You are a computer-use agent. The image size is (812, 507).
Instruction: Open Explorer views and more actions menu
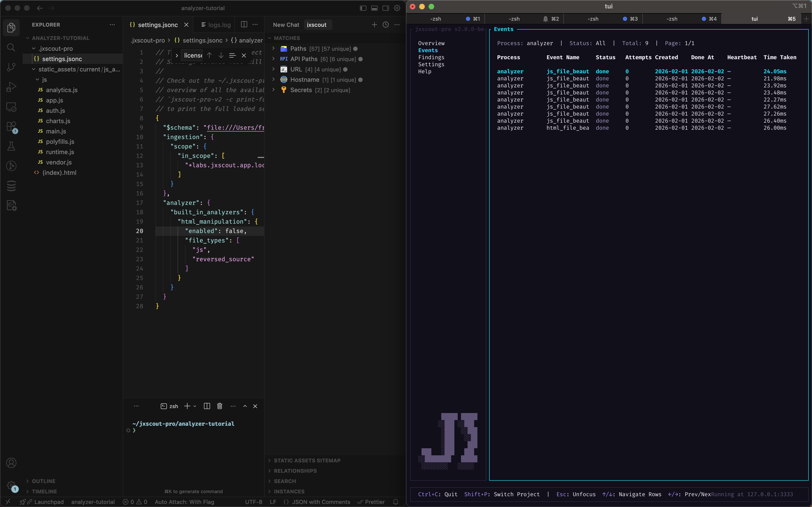pos(112,25)
